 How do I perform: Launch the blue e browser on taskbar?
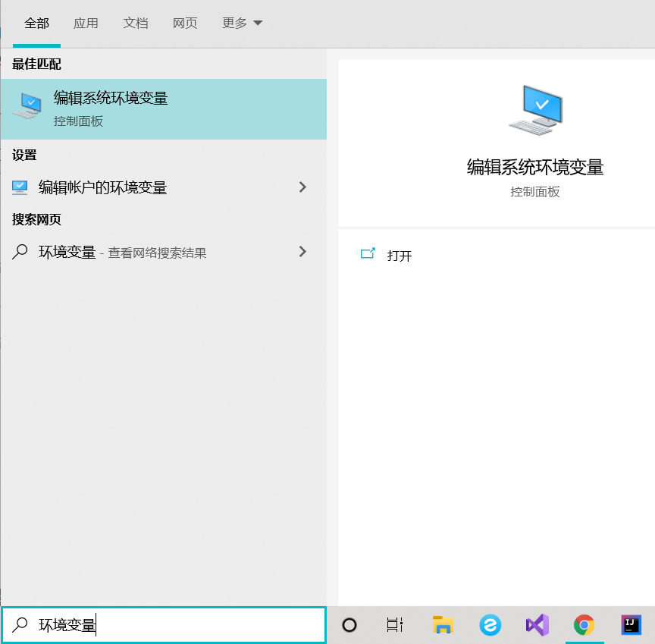coord(490,625)
